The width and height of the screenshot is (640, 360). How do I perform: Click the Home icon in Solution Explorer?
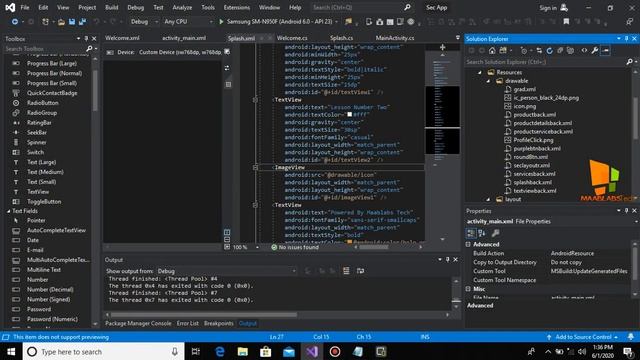[492, 50]
